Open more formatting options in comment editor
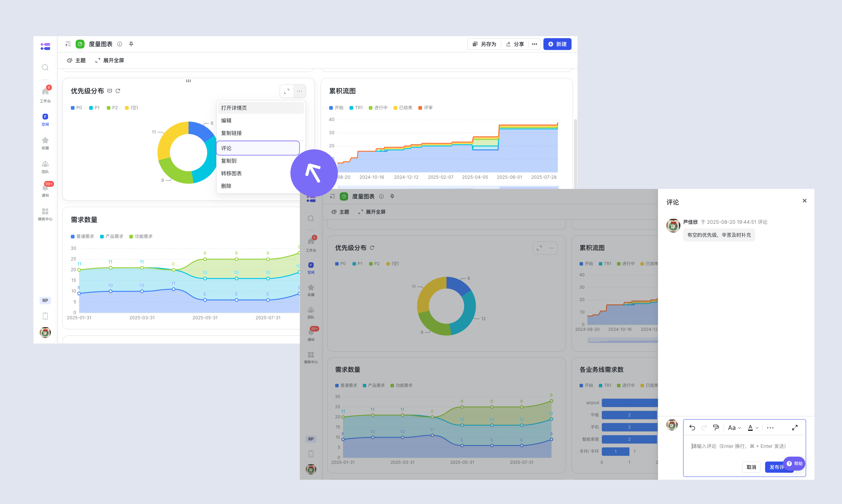The width and height of the screenshot is (842, 504). (770, 428)
